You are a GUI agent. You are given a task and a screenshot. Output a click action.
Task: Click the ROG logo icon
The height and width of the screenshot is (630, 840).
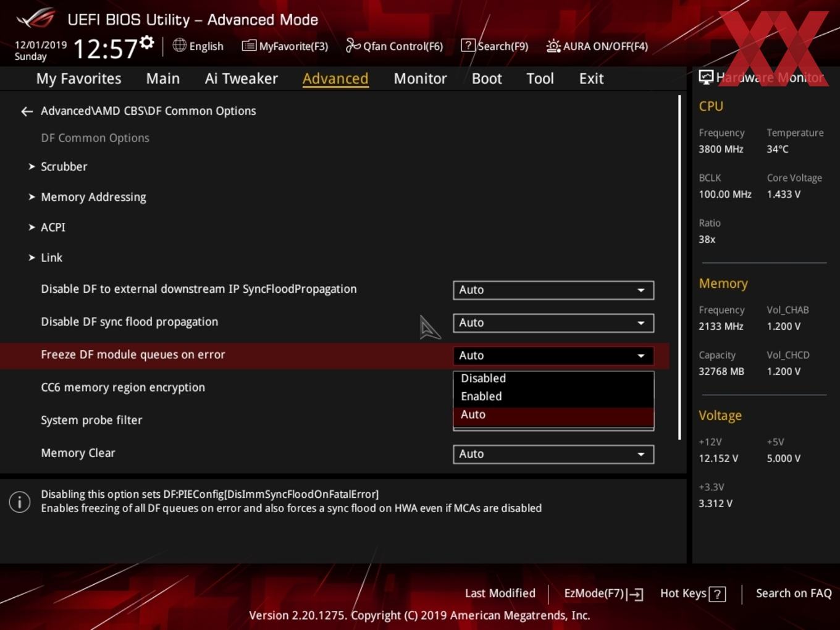click(36, 18)
